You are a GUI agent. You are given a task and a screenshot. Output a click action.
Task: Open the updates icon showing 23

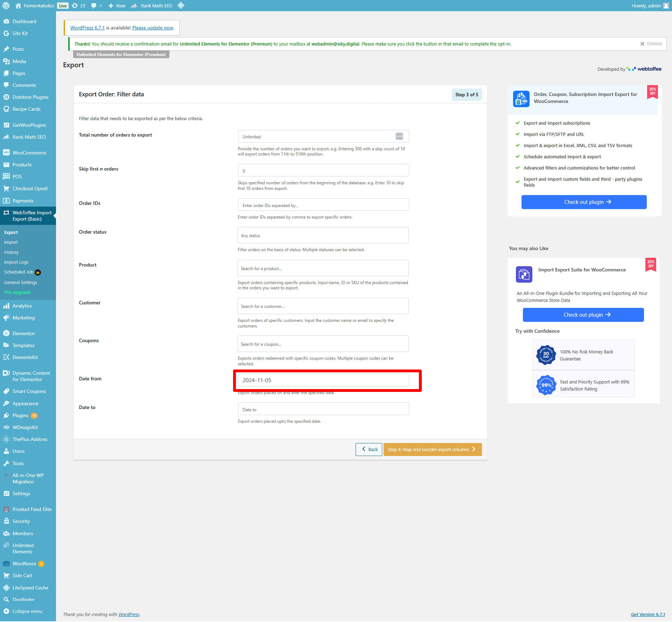click(x=78, y=6)
